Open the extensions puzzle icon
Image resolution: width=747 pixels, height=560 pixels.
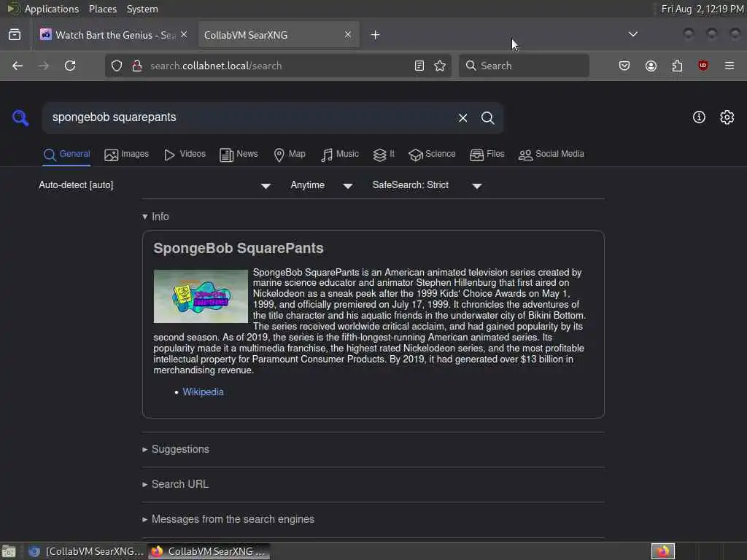[677, 66]
